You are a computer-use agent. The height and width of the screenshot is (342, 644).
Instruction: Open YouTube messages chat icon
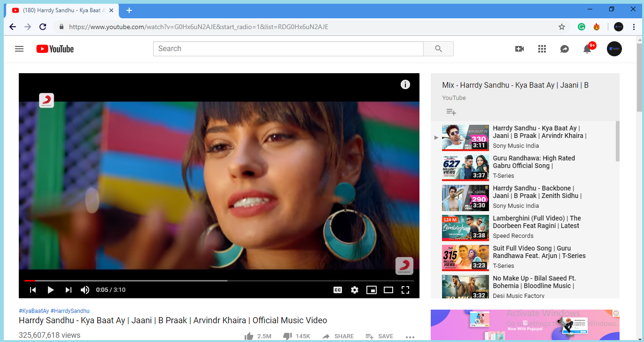click(564, 49)
